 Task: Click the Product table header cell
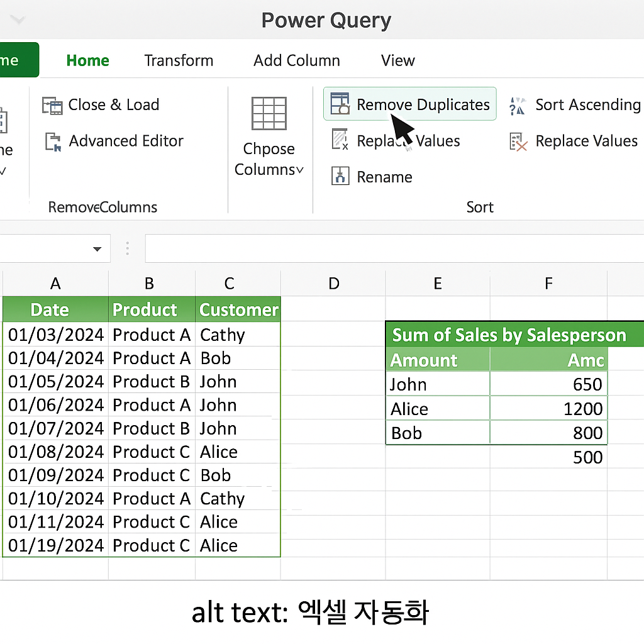click(x=152, y=309)
